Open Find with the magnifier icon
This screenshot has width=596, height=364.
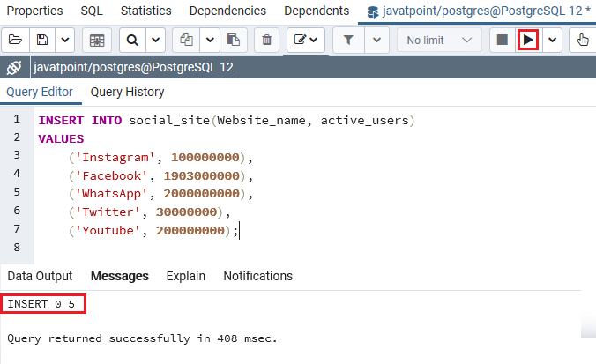(x=132, y=40)
